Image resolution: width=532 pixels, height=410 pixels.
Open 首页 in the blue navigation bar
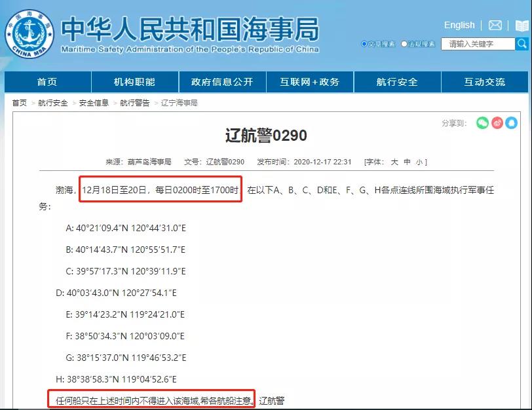47,82
